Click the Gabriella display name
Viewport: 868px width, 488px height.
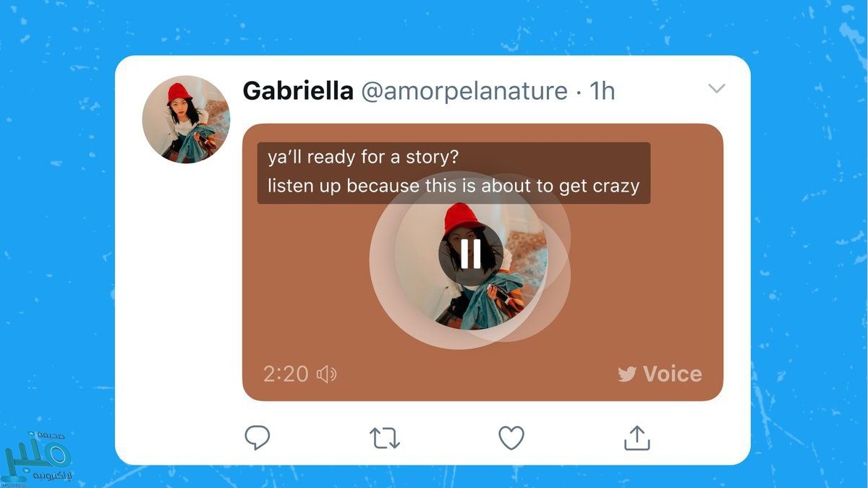pos(298,91)
